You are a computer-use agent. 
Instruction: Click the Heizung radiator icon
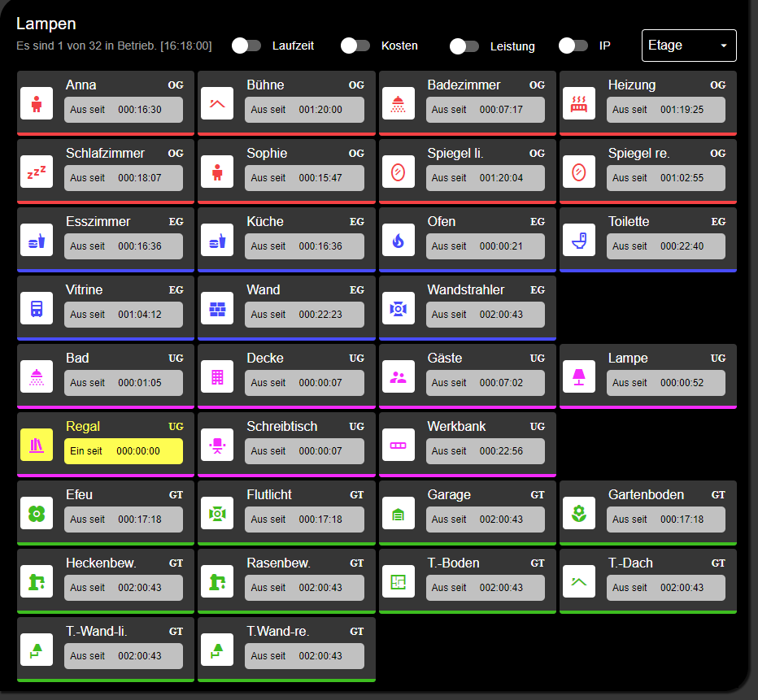click(579, 103)
